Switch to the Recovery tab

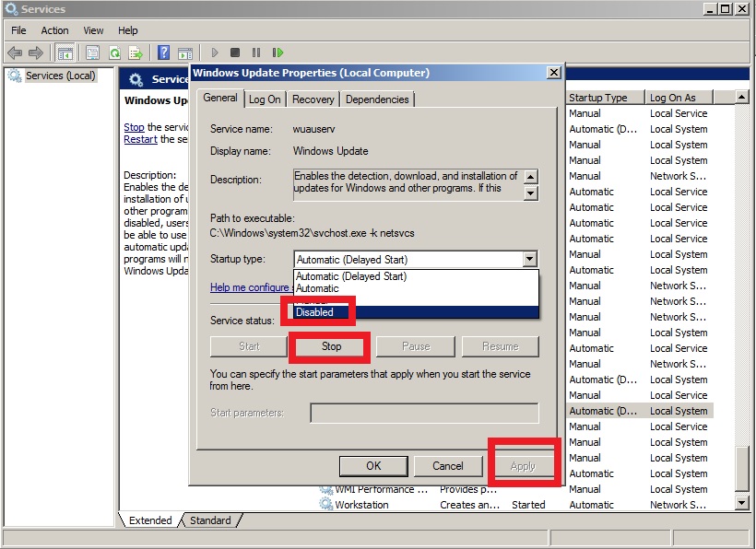(313, 99)
